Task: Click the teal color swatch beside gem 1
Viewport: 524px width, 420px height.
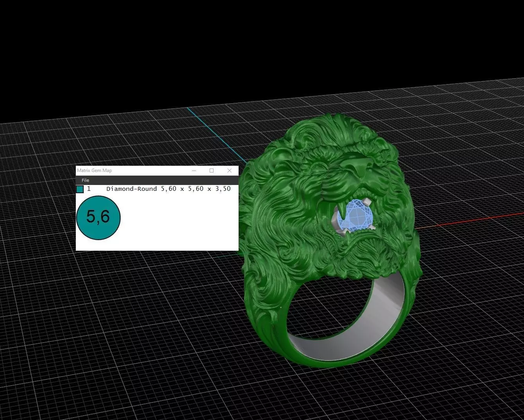Action: (80, 189)
